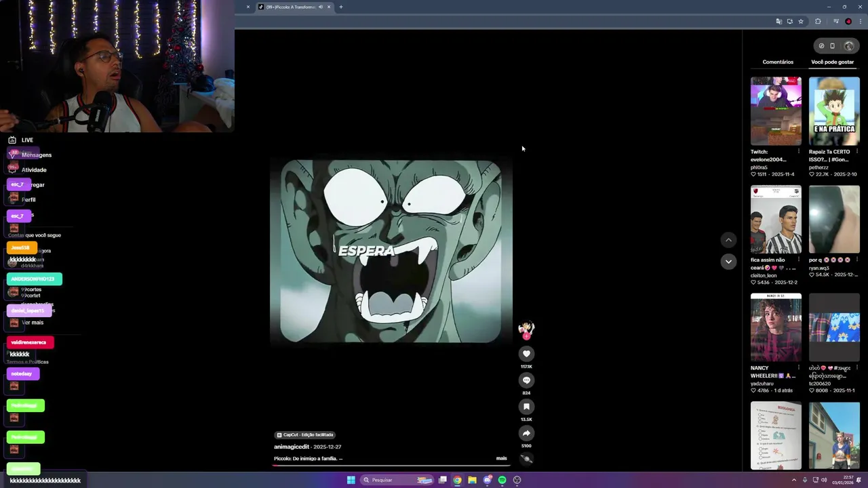Open Spotify from the taskbar
The height and width of the screenshot is (488, 868).
tap(502, 480)
